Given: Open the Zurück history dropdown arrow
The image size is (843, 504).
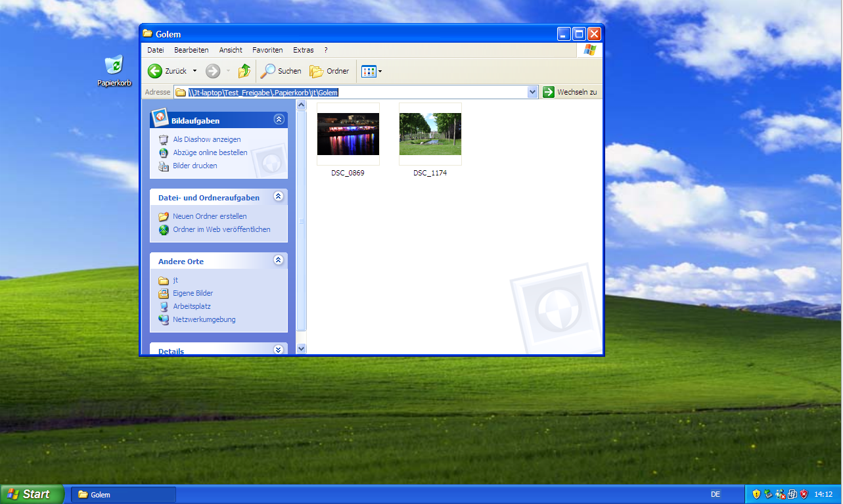Looking at the screenshot, I should click(194, 71).
